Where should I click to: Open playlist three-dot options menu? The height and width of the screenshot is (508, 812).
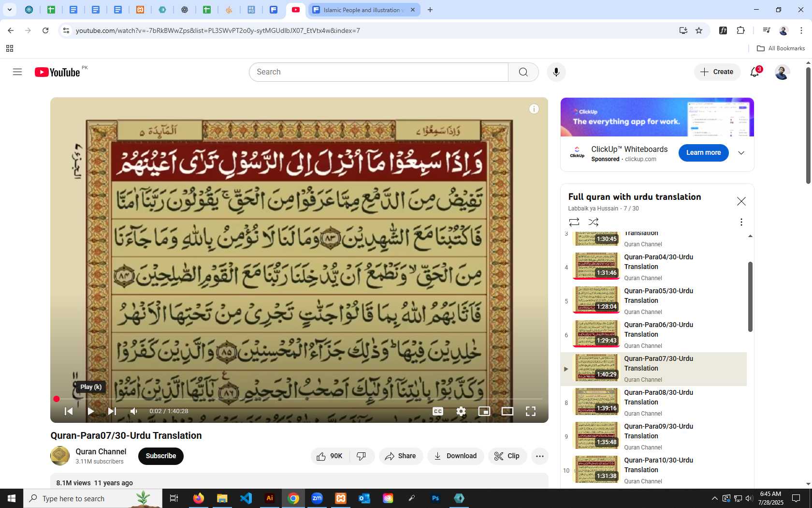741,222
